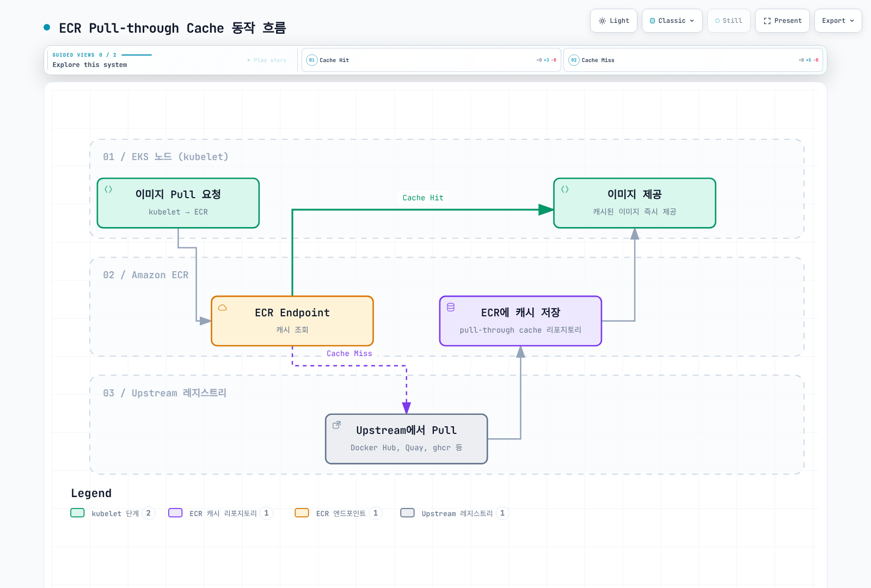Viewport: 871px width, 588px height.
Task: Select the 이미지 Pull 요청 node title
Action: [x=178, y=194]
